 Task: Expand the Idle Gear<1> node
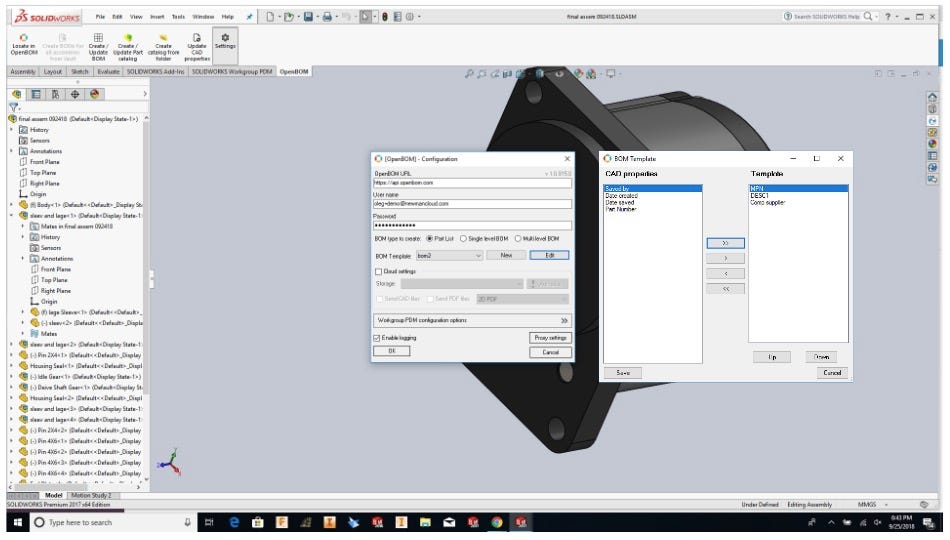click(x=12, y=376)
